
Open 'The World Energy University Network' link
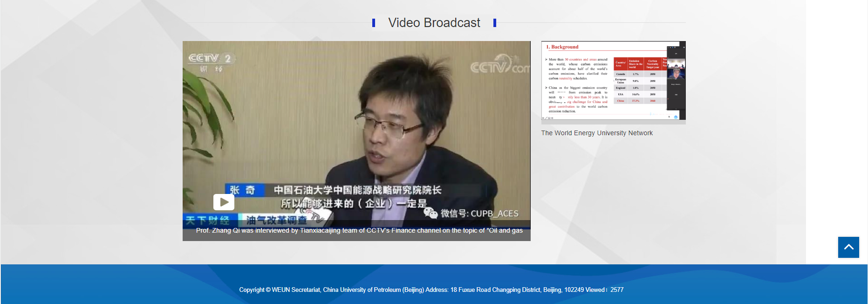point(596,133)
